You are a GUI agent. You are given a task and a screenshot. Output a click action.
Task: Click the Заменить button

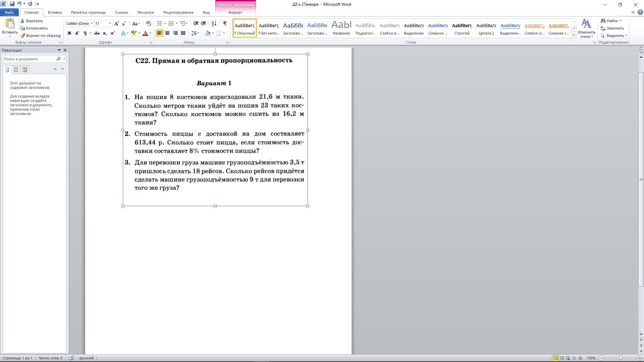614,28
